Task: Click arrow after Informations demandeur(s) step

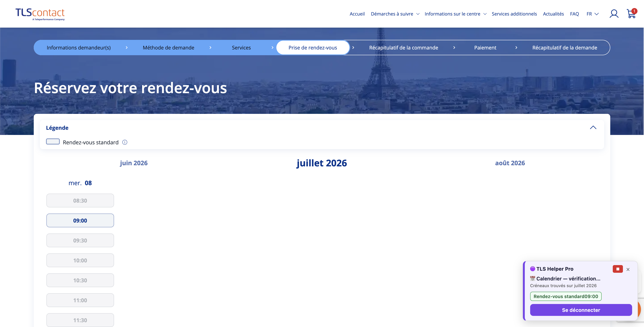Action: 127,48
